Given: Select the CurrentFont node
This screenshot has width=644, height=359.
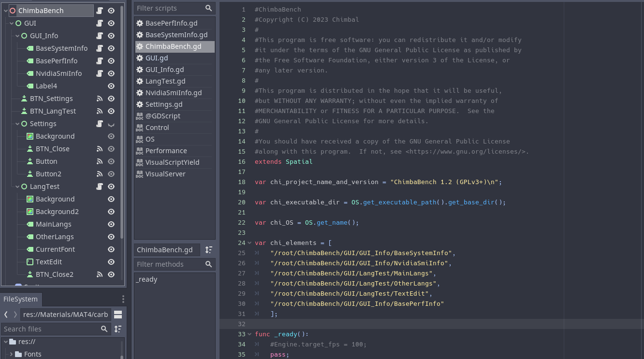Looking at the screenshot, I should pyautogui.click(x=55, y=249).
